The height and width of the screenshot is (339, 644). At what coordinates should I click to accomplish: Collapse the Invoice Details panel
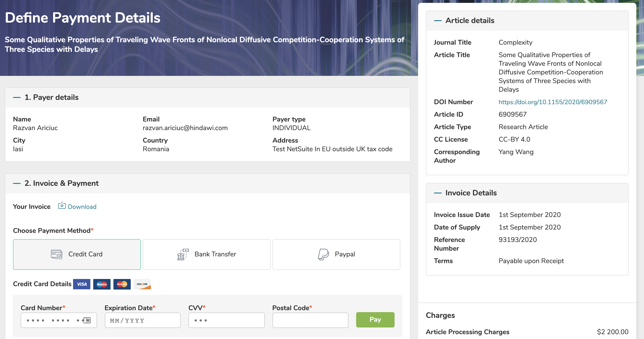[438, 193]
